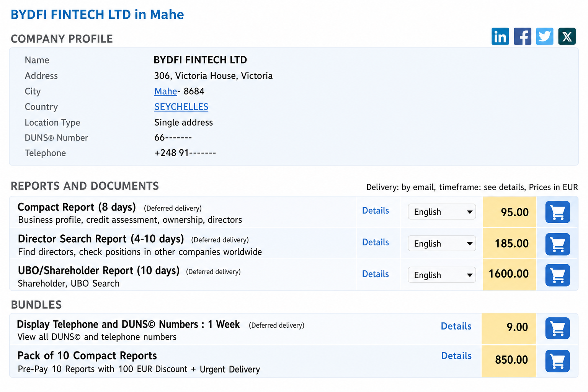Add Display Telephone and DUNS bundle to cart
This screenshot has width=588, height=392.
(x=557, y=328)
